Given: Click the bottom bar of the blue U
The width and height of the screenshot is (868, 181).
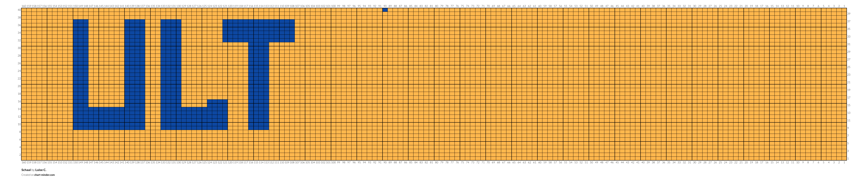Looking at the screenshot, I should [109, 118].
